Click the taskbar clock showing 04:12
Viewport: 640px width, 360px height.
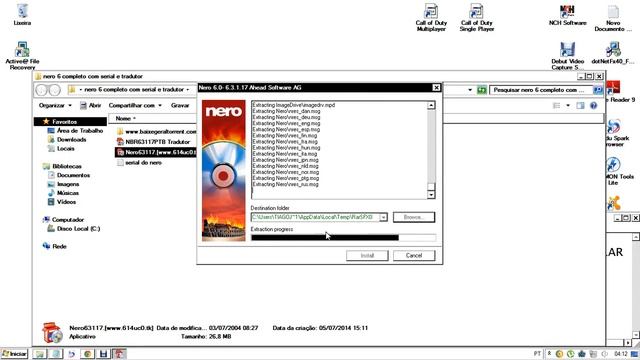coord(621,354)
